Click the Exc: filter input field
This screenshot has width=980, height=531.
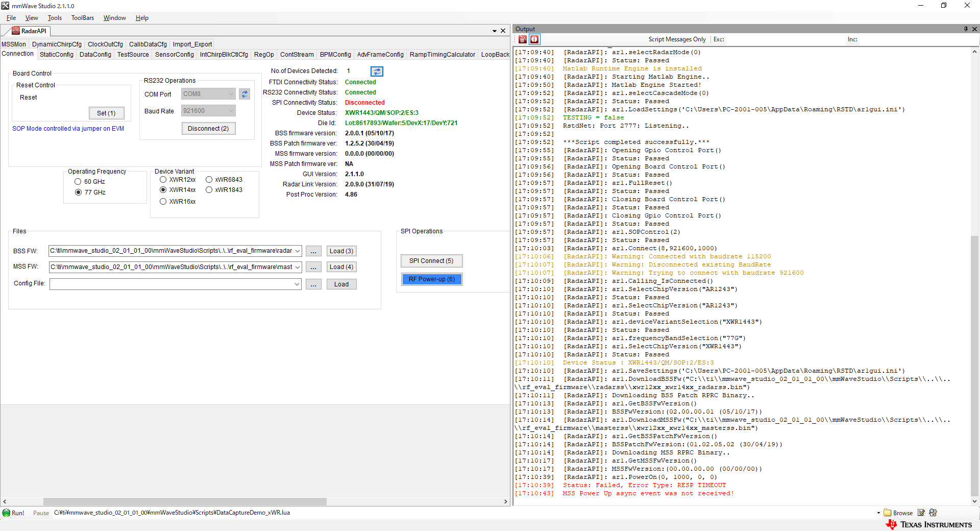coord(785,39)
